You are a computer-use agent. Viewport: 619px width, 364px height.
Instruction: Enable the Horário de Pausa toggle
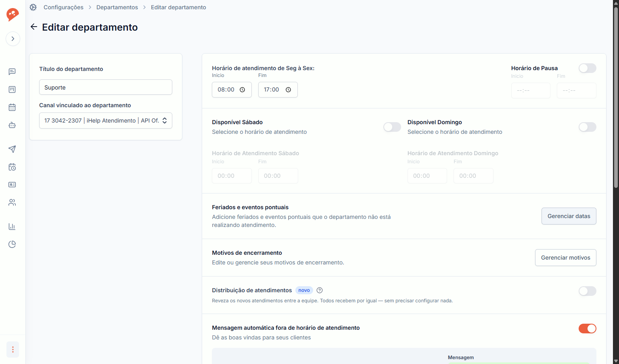pyautogui.click(x=588, y=68)
